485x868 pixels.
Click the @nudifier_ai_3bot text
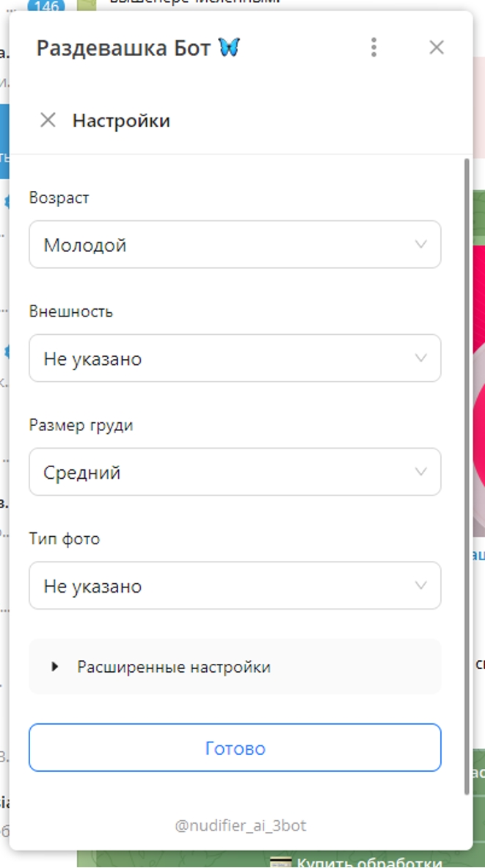(x=241, y=826)
